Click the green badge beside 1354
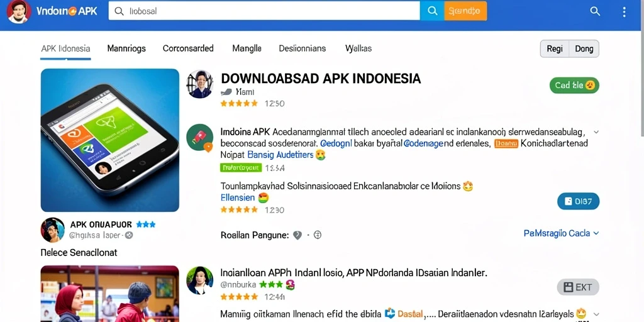Viewport: 644px width, 322px height. click(241, 167)
